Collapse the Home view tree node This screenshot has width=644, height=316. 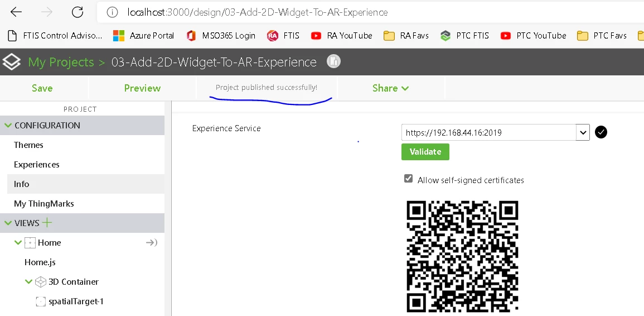coord(18,242)
